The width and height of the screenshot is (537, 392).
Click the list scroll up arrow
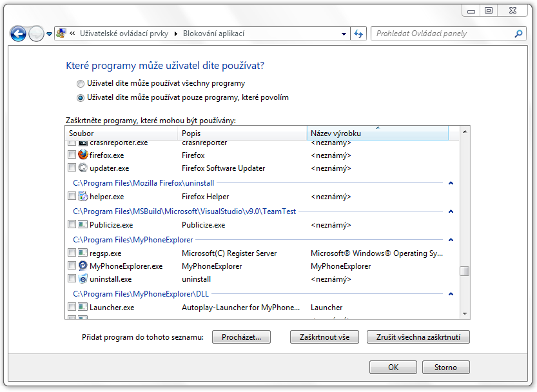pyautogui.click(x=465, y=132)
